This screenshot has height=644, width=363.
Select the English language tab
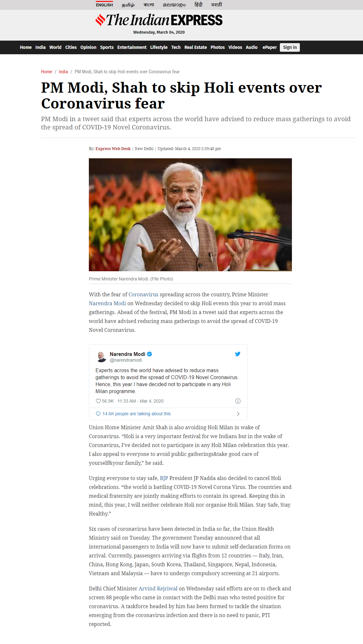click(x=104, y=5)
